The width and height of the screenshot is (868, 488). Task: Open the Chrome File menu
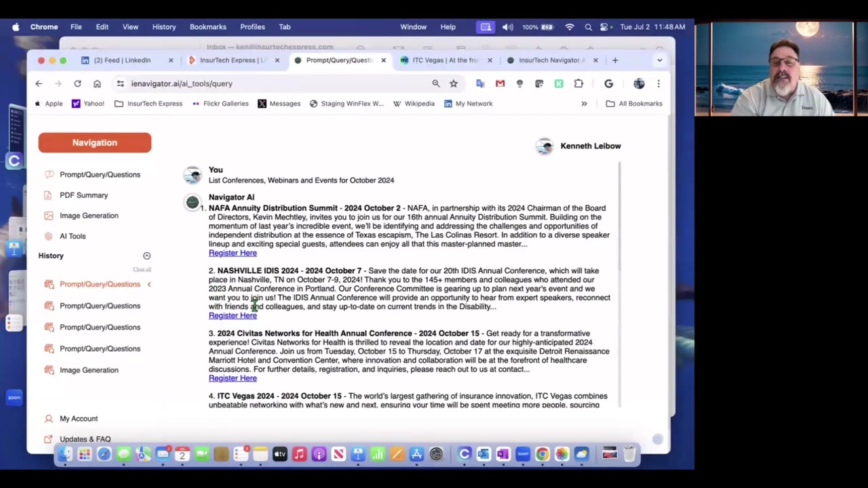point(76,27)
